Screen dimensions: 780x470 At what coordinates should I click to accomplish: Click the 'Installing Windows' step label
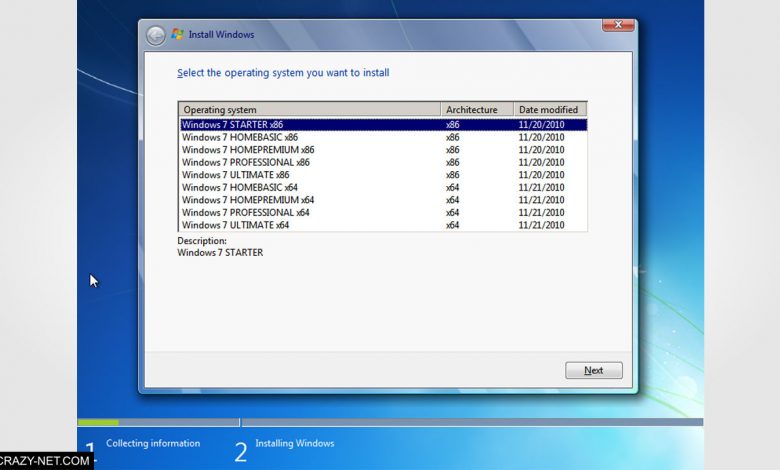coord(294,443)
